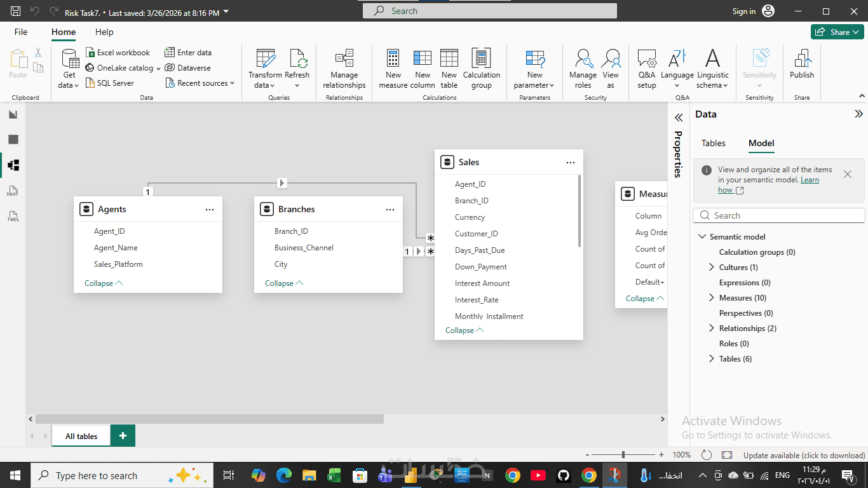Switch to Model tab in Data pane
The height and width of the screenshot is (488, 868).
click(761, 143)
